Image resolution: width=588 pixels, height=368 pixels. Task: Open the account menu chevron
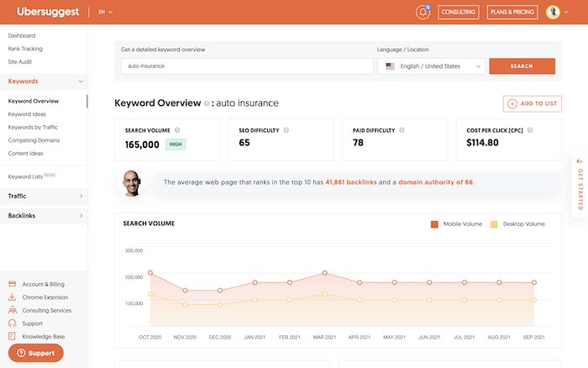click(566, 12)
